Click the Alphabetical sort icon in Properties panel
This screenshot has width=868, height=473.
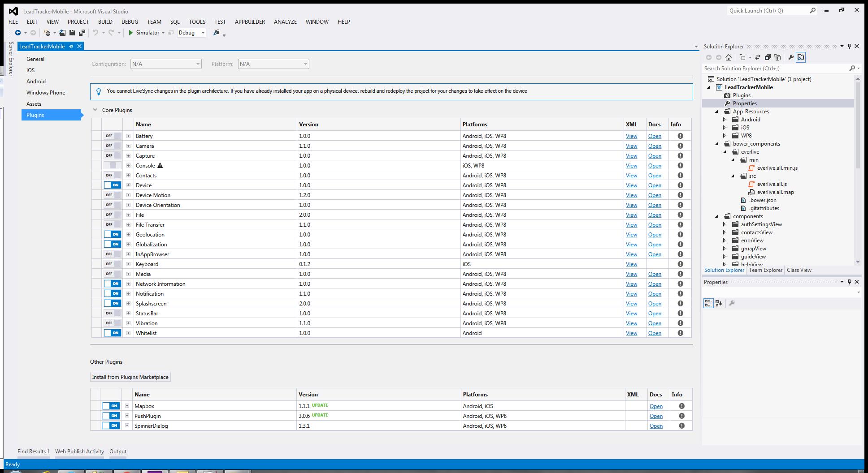coord(719,303)
